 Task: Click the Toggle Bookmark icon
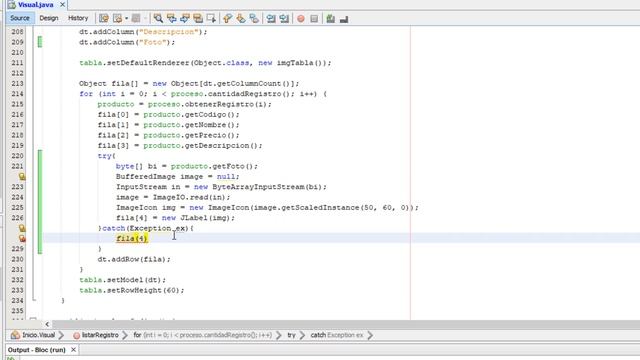point(254,18)
